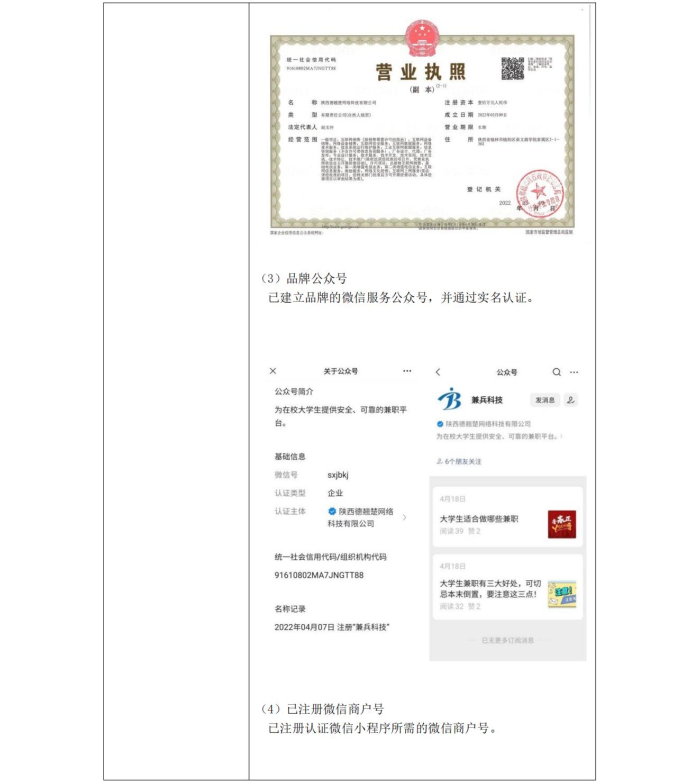The width and height of the screenshot is (700, 783).
Task: Expand 认证主体 details chevron
Action: (x=405, y=517)
